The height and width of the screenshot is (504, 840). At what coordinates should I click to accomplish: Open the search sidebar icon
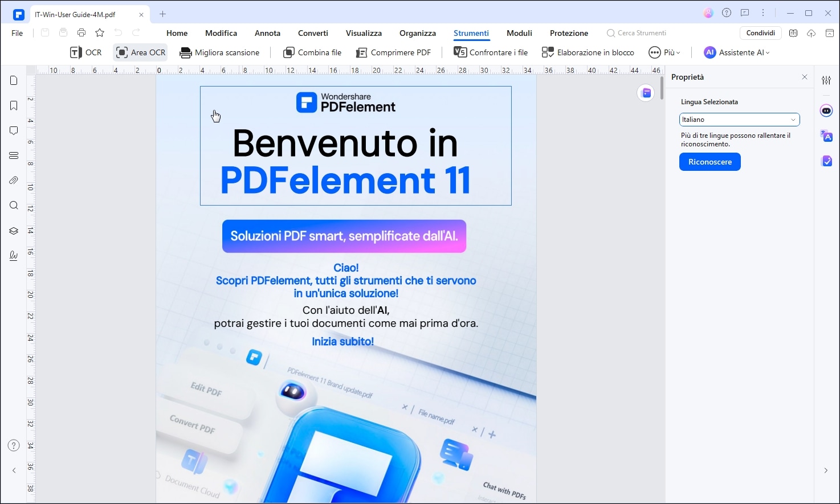click(x=14, y=206)
